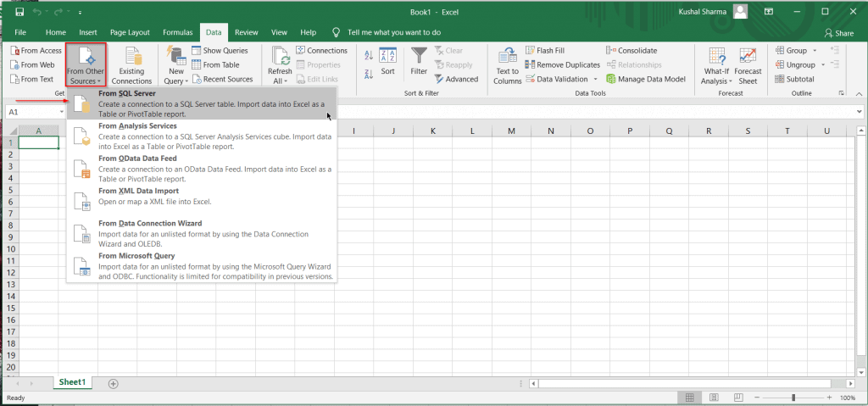Open the View tab

tap(279, 33)
